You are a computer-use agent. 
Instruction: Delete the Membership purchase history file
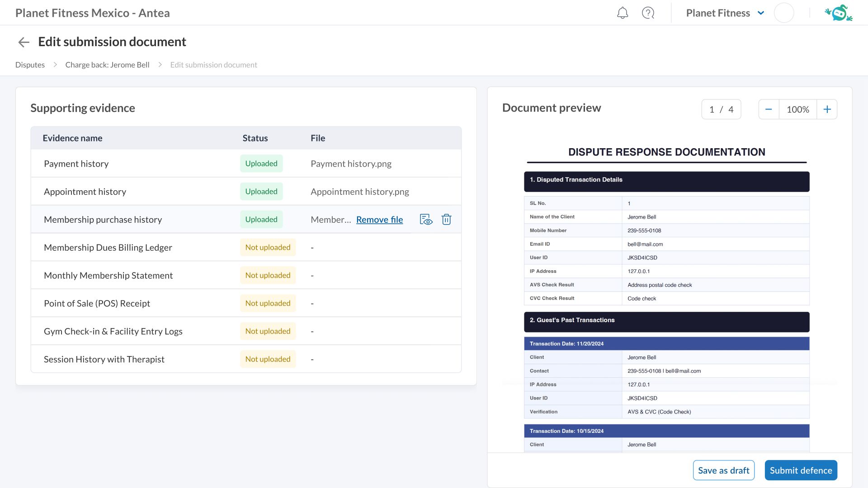coord(446,220)
